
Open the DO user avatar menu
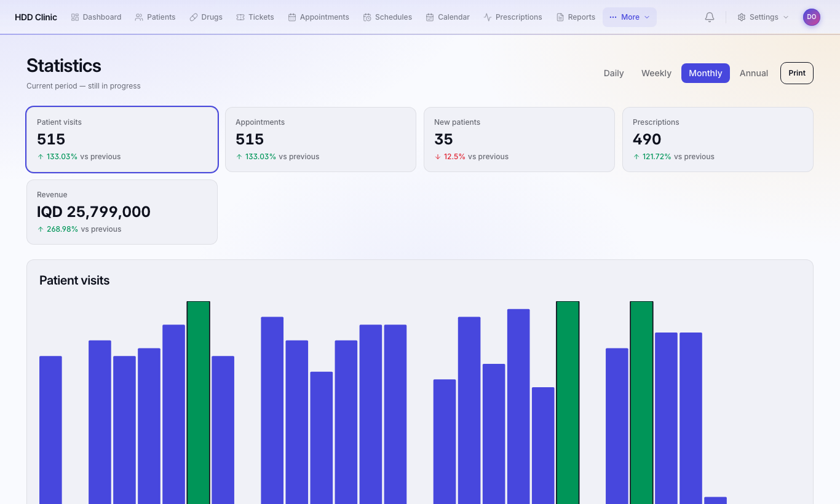pos(812,17)
